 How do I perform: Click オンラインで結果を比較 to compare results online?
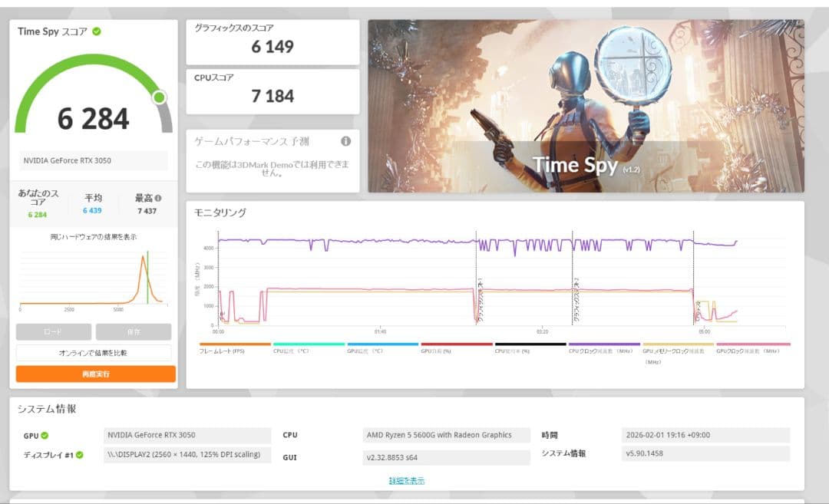point(94,353)
